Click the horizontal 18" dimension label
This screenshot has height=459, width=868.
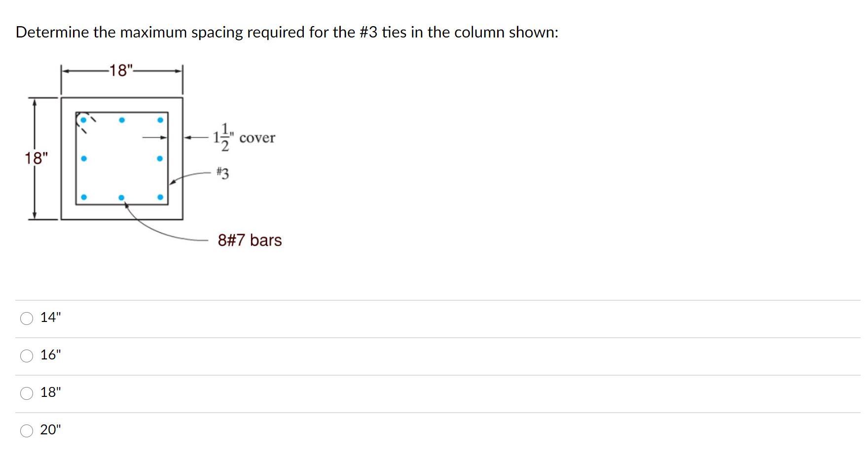tap(121, 68)
